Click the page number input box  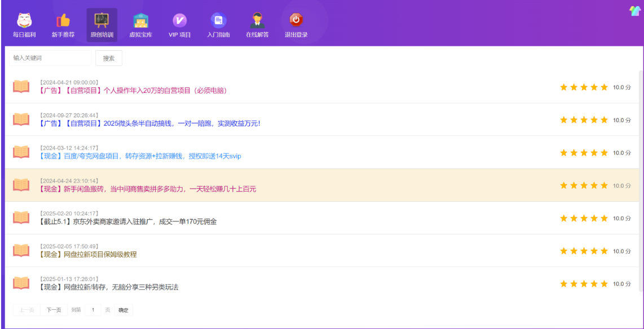click(93, 310)
